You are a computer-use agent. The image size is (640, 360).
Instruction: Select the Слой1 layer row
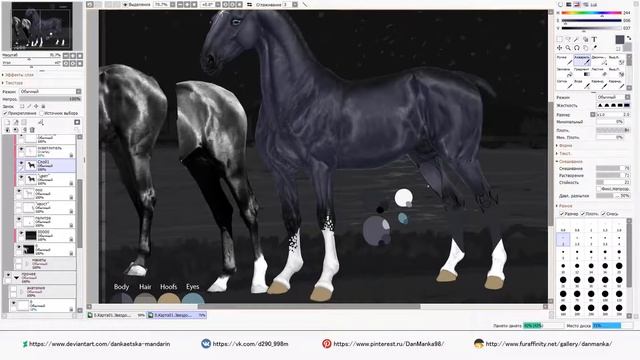point(46,165)
